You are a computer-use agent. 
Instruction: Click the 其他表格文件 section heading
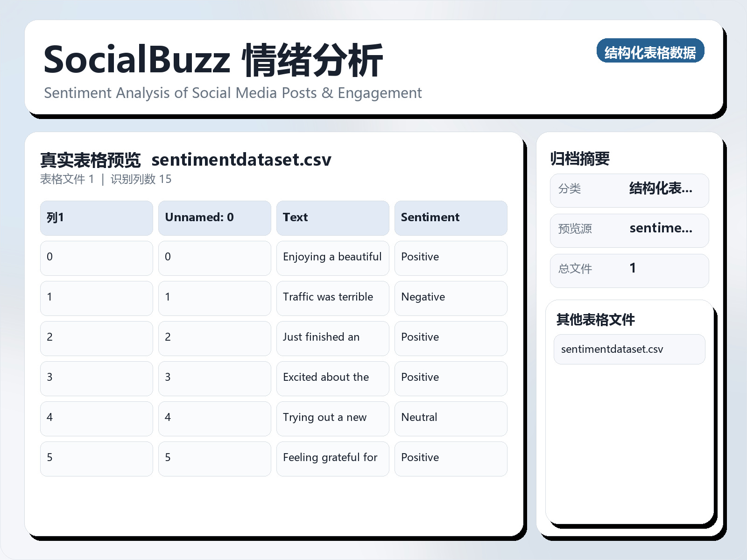coord(595,321)
